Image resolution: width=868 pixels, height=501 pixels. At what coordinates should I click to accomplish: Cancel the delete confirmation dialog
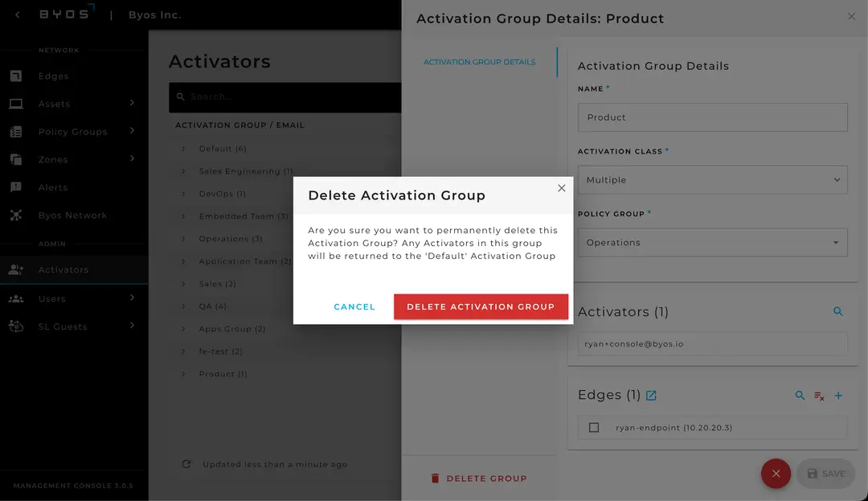point(354,306)
